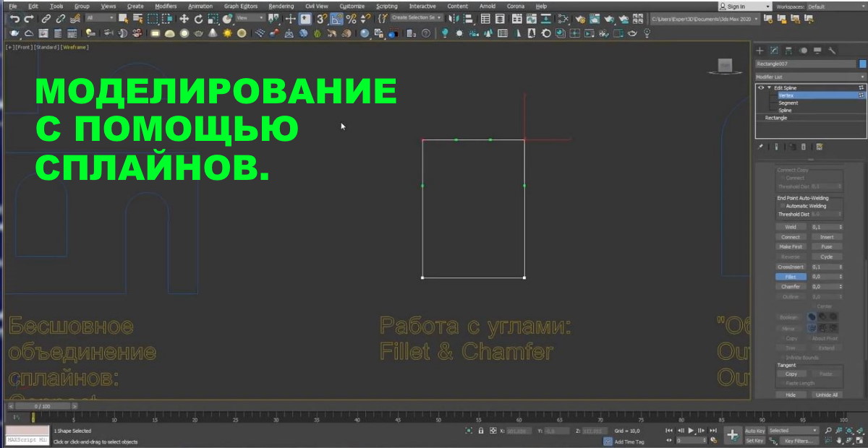Click the Pin Stack icon

click(x=760, y=147)
